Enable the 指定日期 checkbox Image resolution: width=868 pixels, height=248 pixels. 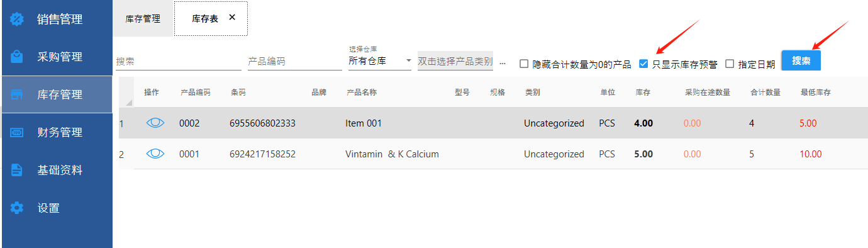(730, 64)
